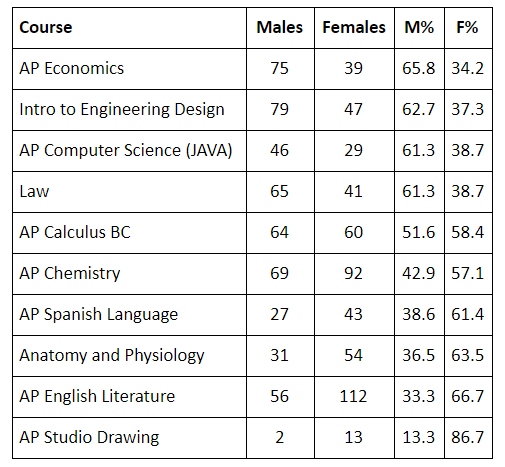Click the Intro to Engineering Design cell
Screen dimensions: 505x467
point(129,110)
